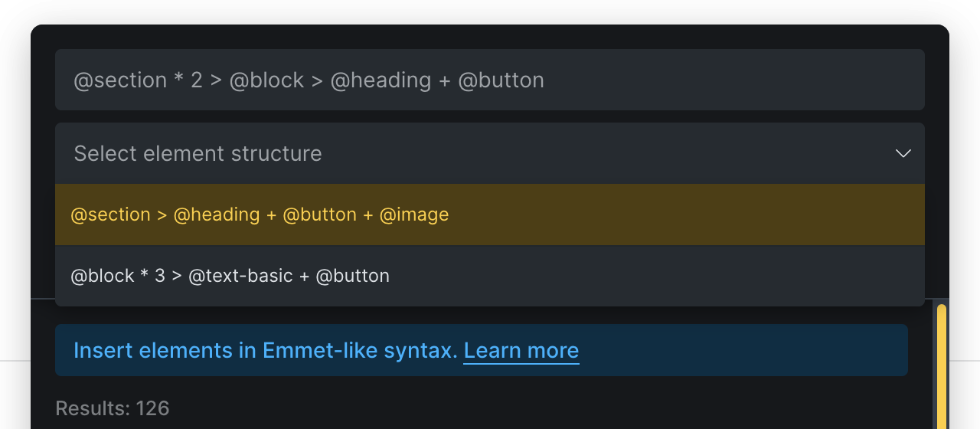Click the yellow vertical scrollbar thumb
Image resolution: width=980 pixels, height=429 pixels.
pos(942,368)
